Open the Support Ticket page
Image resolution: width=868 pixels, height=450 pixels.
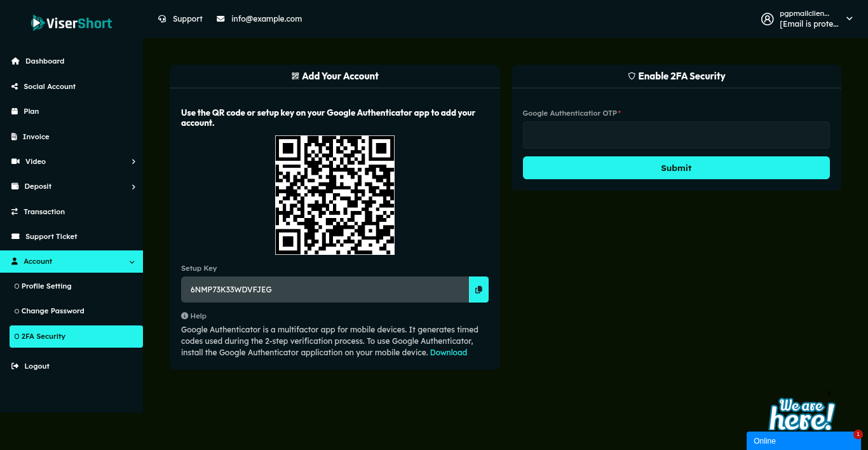[51, 236]
